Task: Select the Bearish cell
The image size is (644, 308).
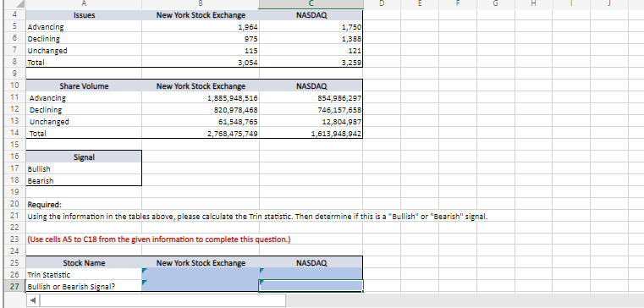Action: click(x=84, y=181)
